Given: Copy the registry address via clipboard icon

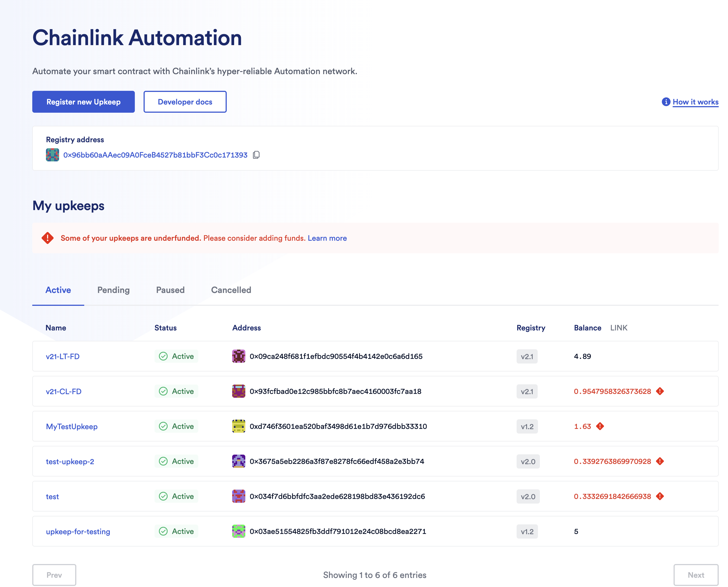Looking at the screenshot, I should coord(256,155).
